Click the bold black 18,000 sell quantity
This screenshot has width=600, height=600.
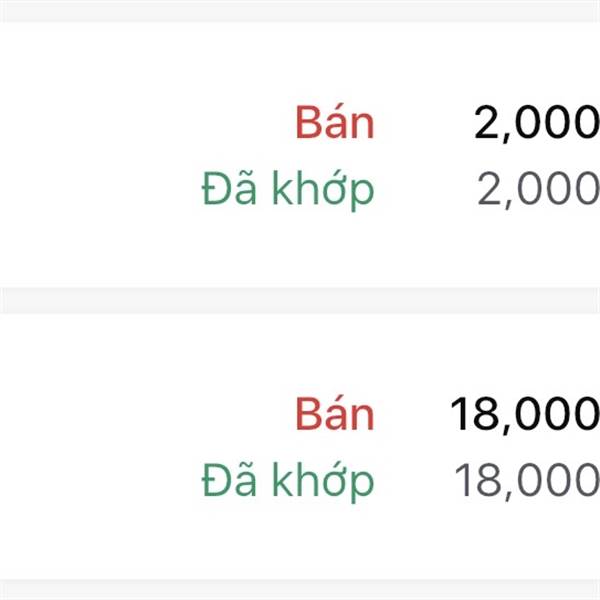click(525, 414)
